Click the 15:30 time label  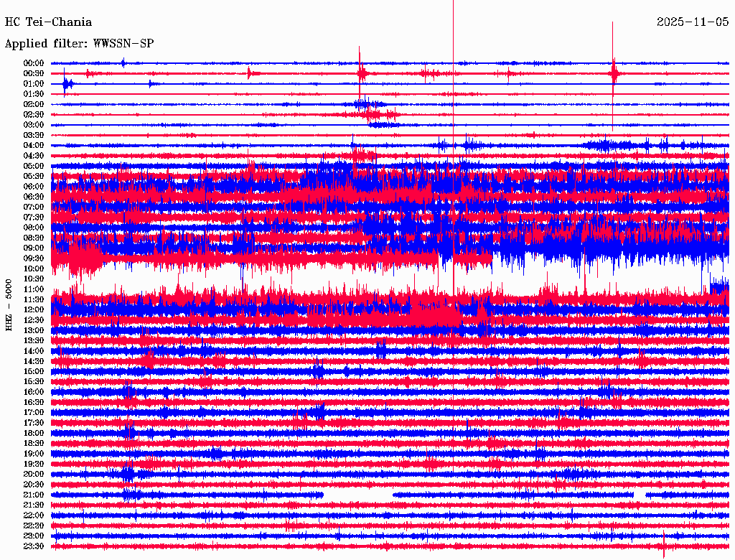point(34,382)
